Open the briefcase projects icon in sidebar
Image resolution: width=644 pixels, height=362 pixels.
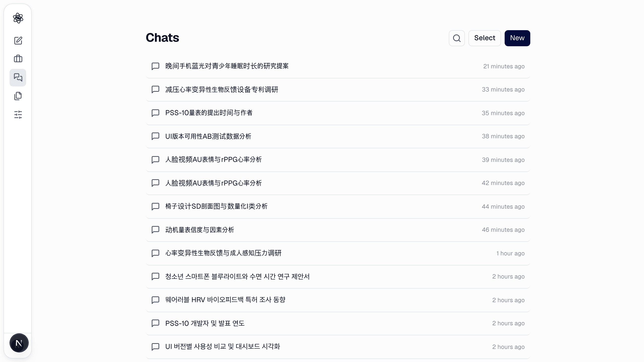pos(18,59)
